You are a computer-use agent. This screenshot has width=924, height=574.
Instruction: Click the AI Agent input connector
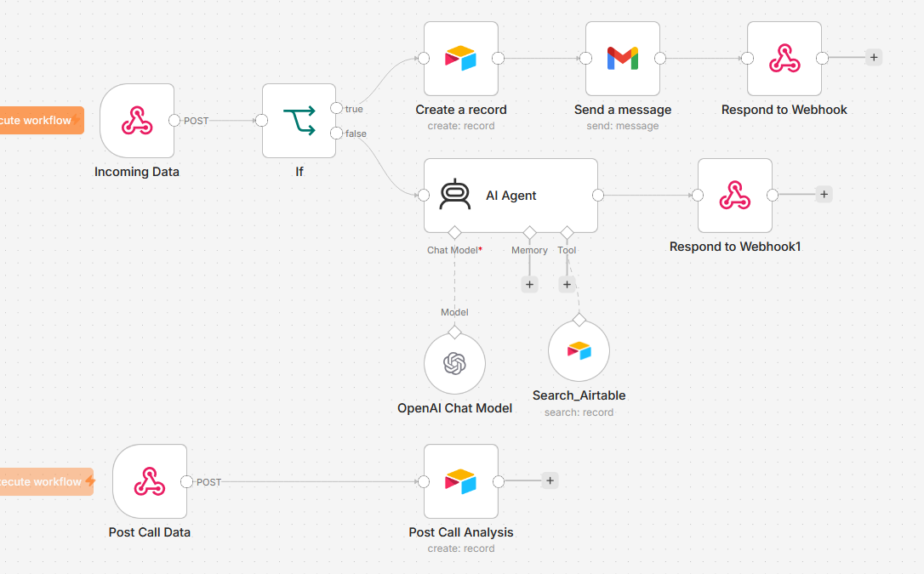[x=424, y=196]
